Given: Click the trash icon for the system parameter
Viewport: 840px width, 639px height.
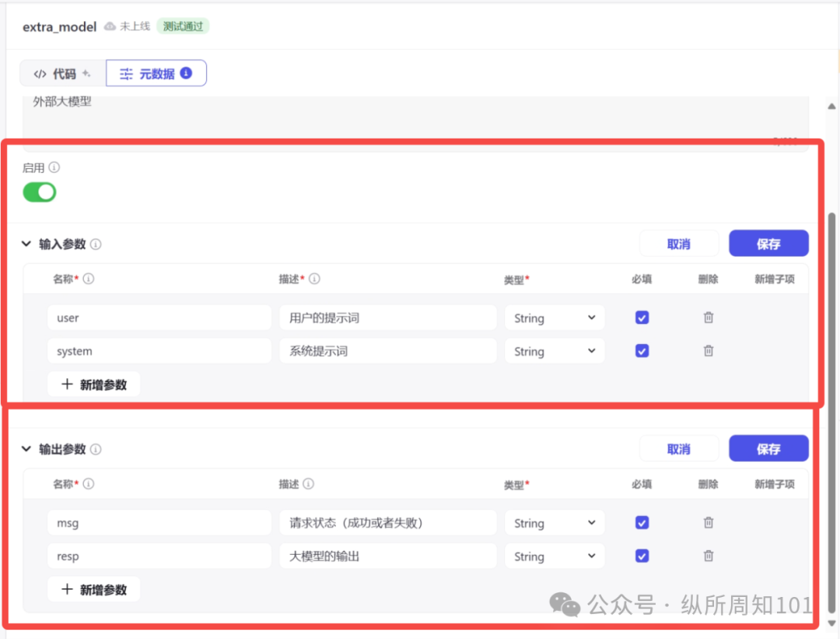Looking at the screenshot, I should (708, 350).
